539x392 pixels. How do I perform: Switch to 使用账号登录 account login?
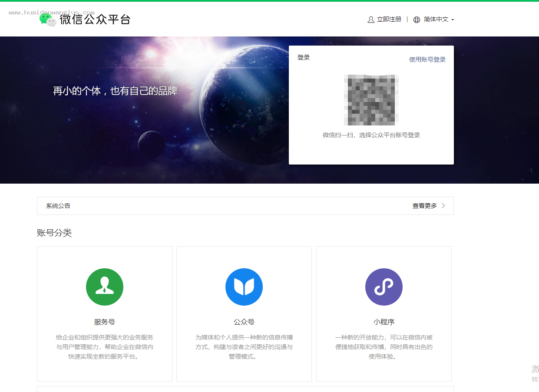click(x=427, y=59)
